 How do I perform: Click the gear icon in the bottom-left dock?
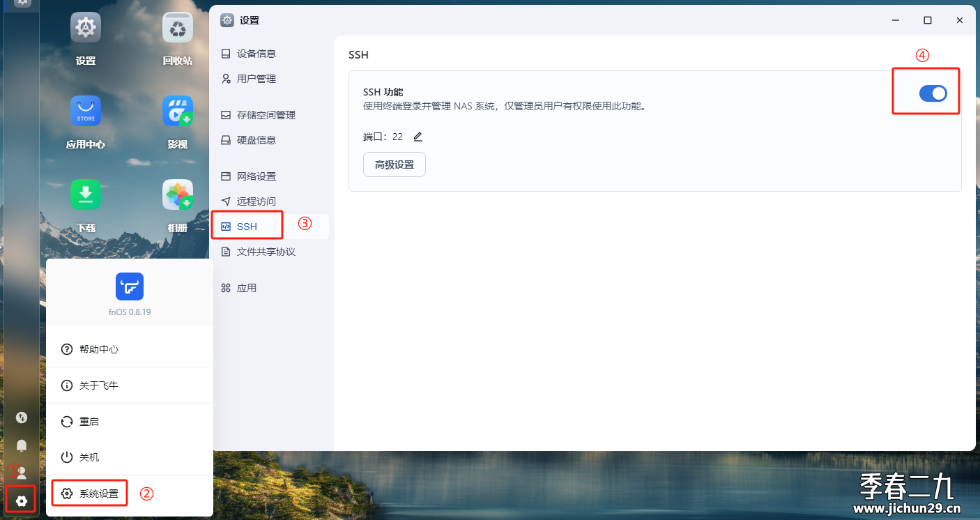click(22, 500)
